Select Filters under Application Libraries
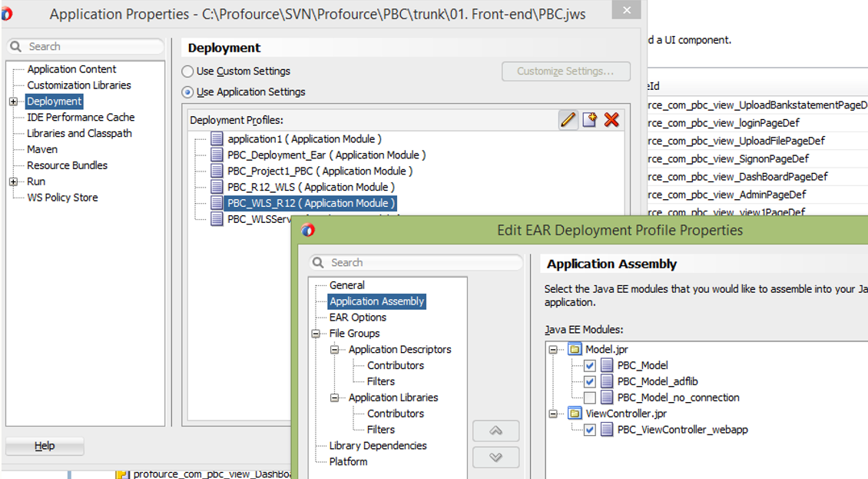Screen dimensions: 868x479 [x=381, y=431]
